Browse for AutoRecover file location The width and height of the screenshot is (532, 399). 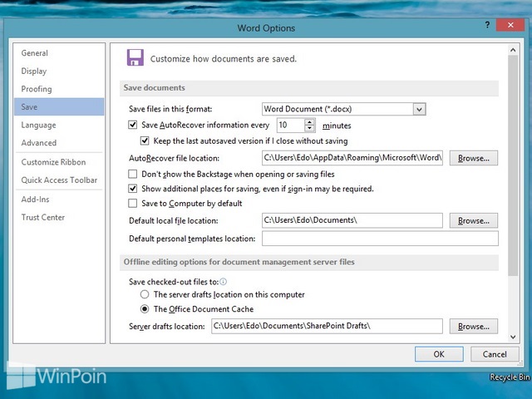click(474, 158)
